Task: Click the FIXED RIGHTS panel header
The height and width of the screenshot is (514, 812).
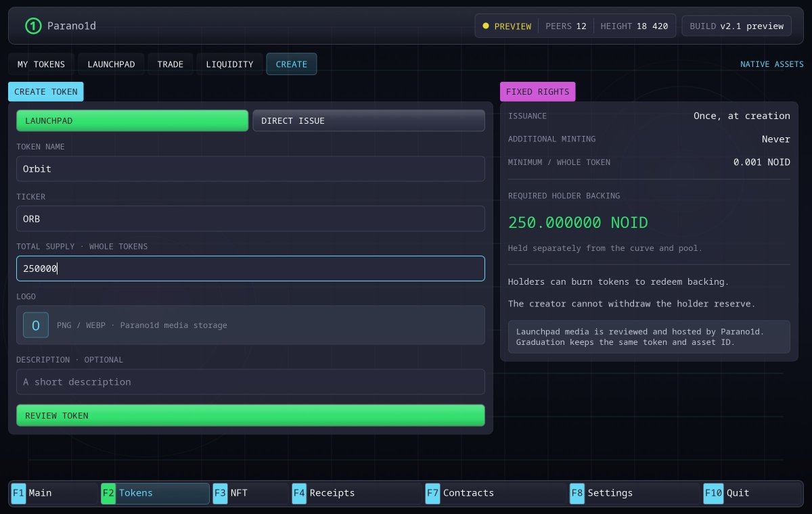Action: pos(538,92)
